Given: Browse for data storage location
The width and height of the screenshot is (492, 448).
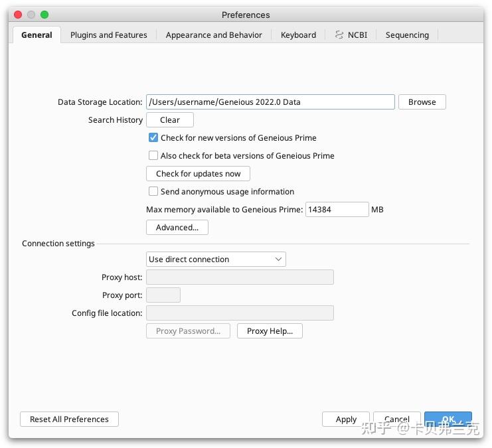Looking at the screenshot, I should pyautogui.click(x=422, y=102).
